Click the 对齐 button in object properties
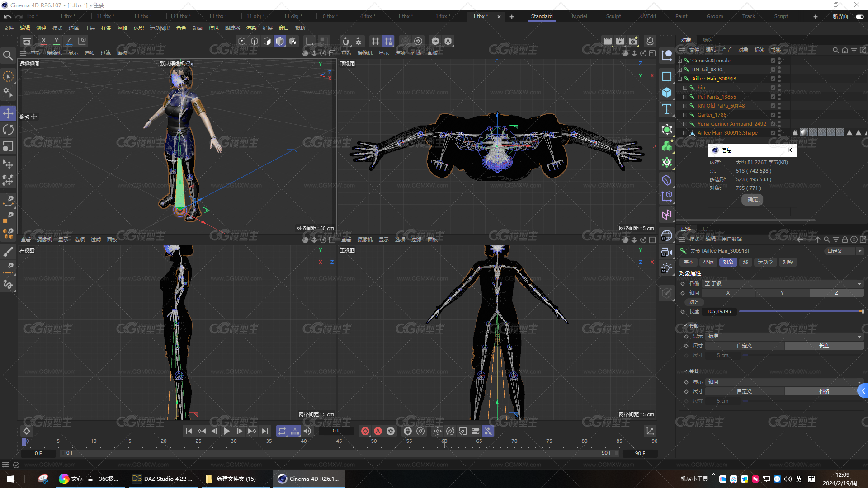Image resolution: width=868 pixels, height=488 pixels. 694,302
